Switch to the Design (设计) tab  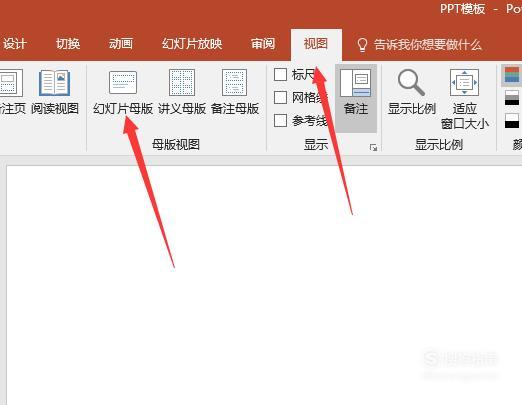click(x=15, y=44)
